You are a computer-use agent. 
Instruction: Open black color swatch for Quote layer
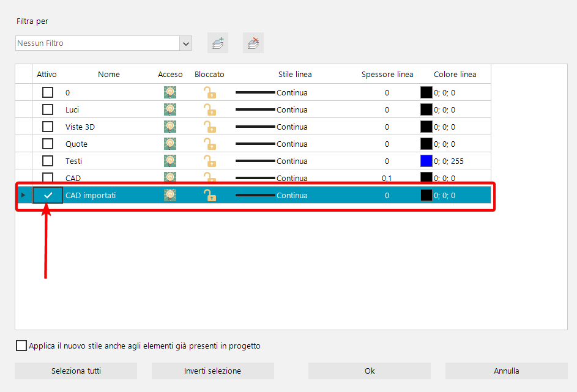point(426,144)
